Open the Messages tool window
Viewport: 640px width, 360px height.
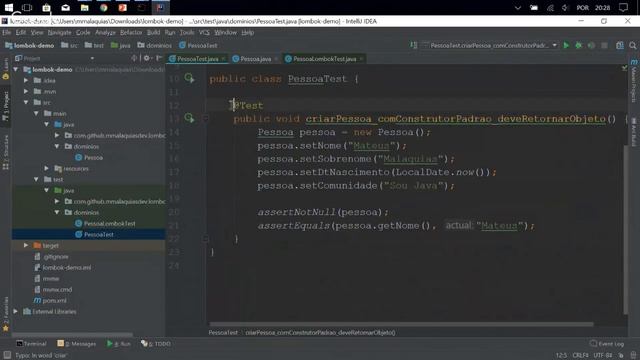tap(77, 344)
